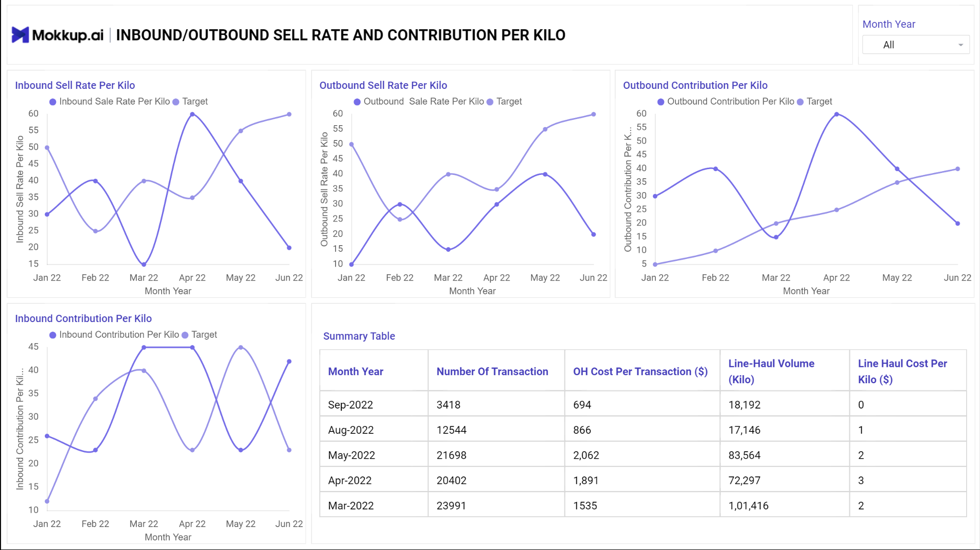Toggle Target legend in Outbound Contribution chart

[800, 102]
